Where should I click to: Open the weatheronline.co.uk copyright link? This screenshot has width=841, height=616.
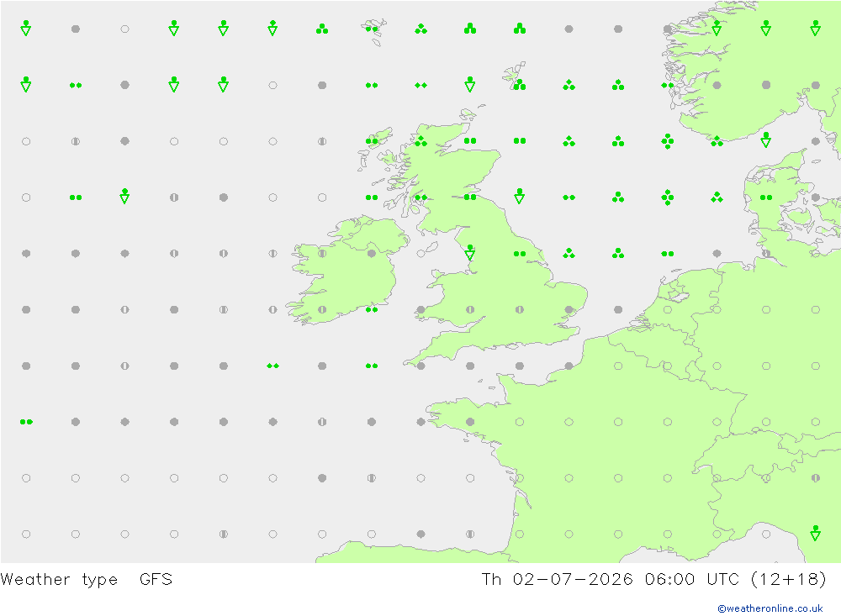770,608
